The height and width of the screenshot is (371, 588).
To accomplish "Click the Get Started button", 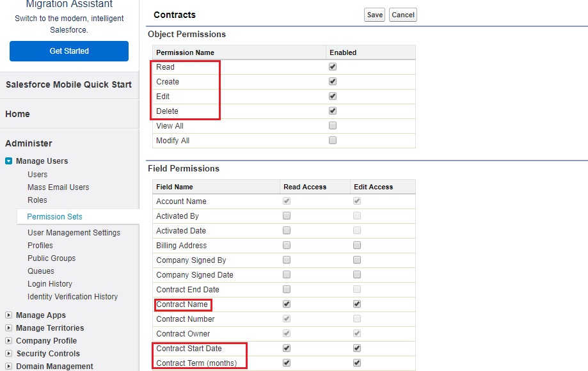I will (x=69, y=51).
